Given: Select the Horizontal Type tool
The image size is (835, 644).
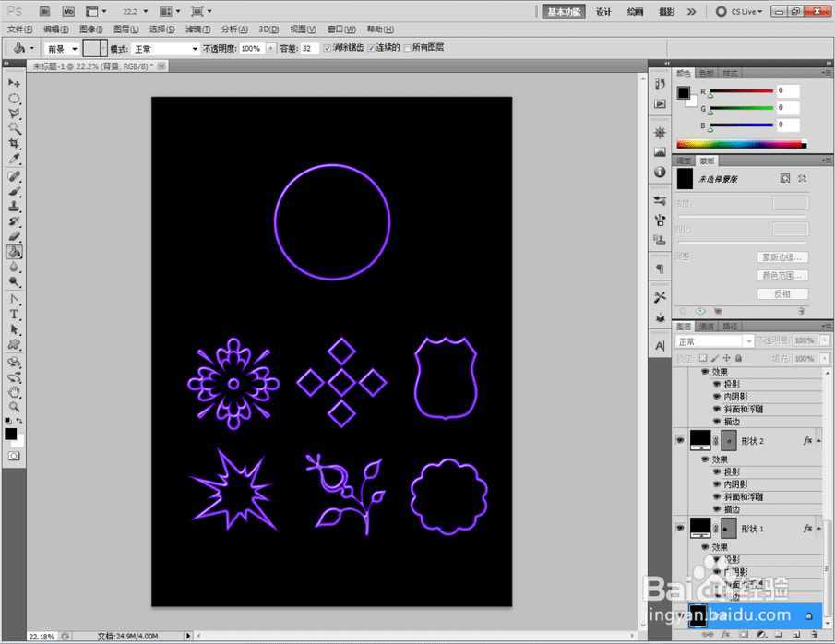Looking at the screenshot, I should point(15,314).
